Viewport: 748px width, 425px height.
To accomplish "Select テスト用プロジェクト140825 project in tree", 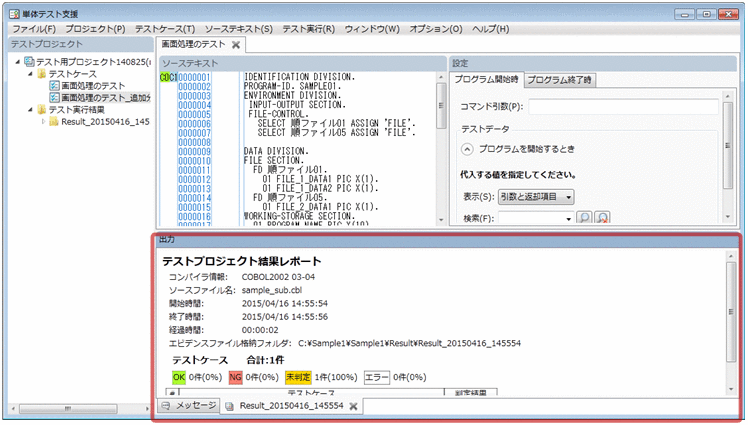I will (x=93, y=62).
